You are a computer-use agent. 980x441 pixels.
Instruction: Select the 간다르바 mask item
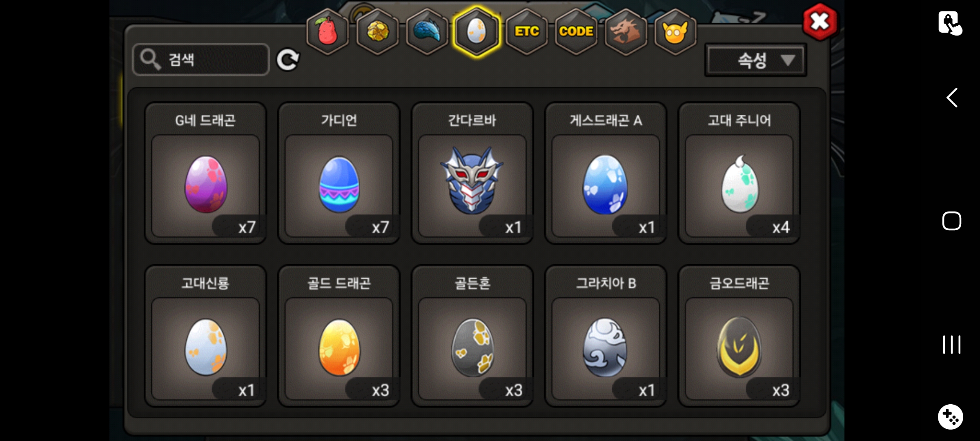pos(472,174)
